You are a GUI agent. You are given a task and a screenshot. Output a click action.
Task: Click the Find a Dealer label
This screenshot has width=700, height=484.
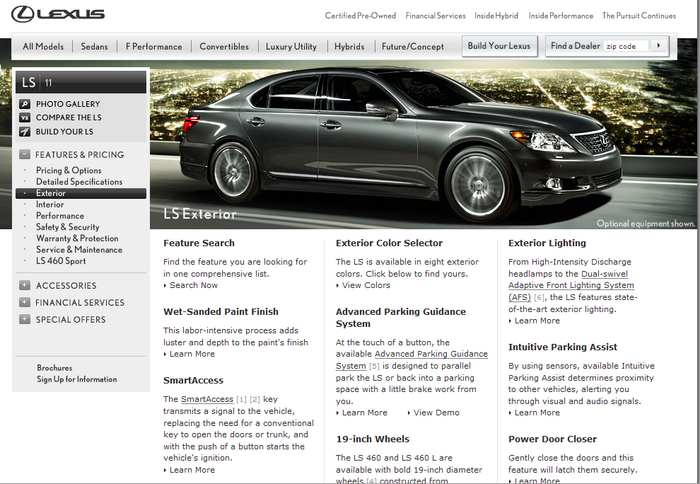tap(575, 46)
